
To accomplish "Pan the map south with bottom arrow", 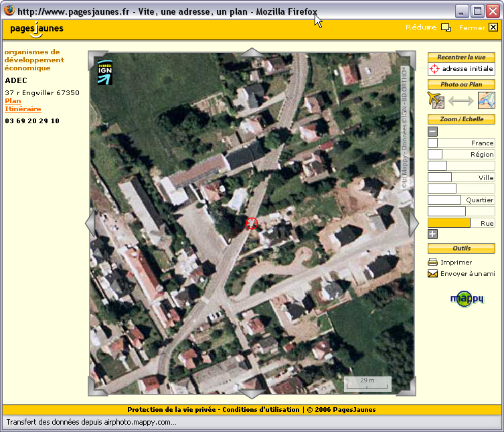I will coord(252,393).
